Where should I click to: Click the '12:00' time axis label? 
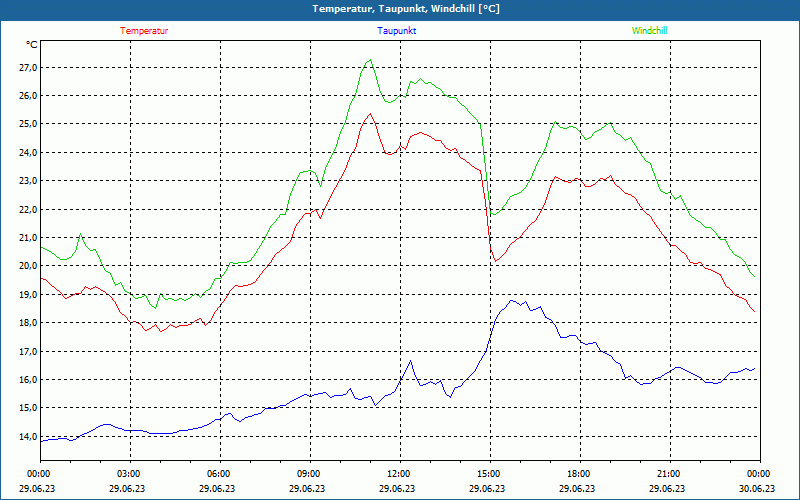tap(397, 474)
